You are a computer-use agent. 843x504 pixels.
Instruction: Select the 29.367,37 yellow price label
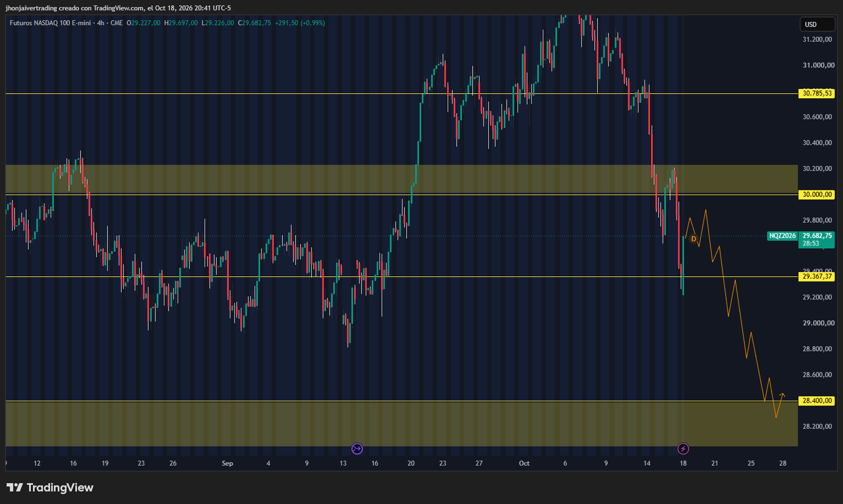coord(817,276)
